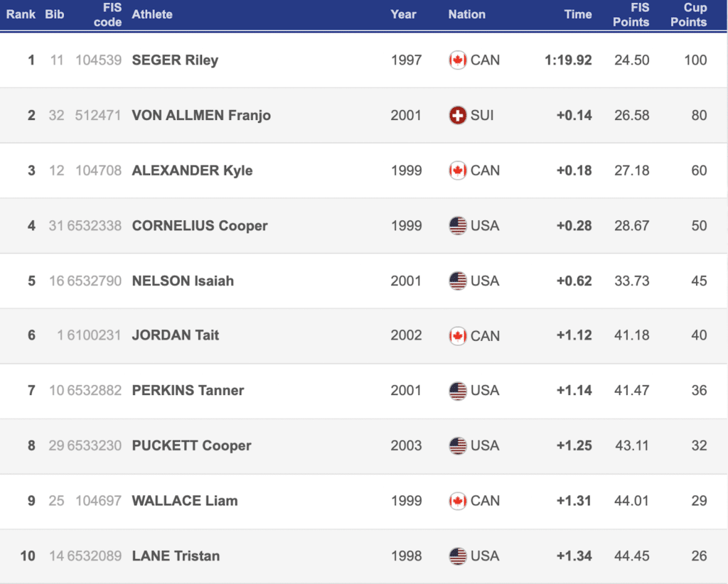The image size is (728, 584).
Task: Click the winning time 1:19.92
Action: coord(568,60)
